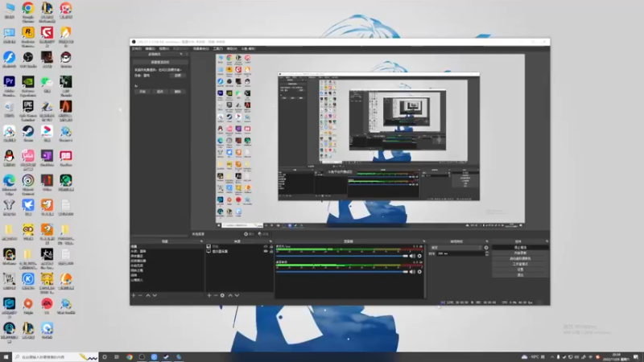Open settings gear for second audio mixer channel
The height and width of the screenshot is (362, 644).
tap(419, 272)
